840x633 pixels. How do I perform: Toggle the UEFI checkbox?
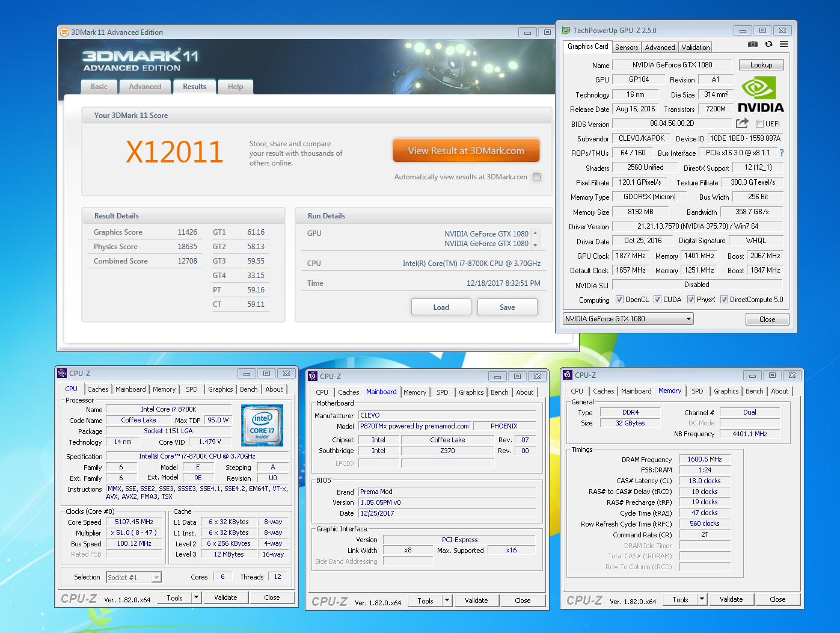760,124
